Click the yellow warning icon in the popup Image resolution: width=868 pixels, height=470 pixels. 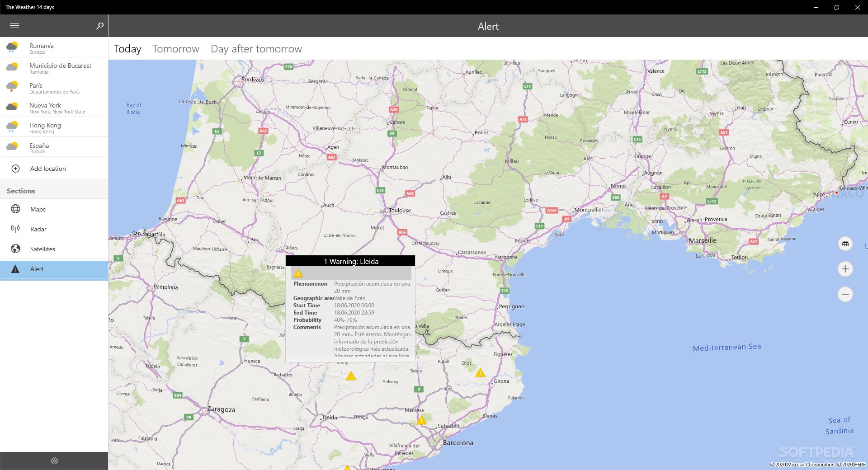[x=298, y=273]
